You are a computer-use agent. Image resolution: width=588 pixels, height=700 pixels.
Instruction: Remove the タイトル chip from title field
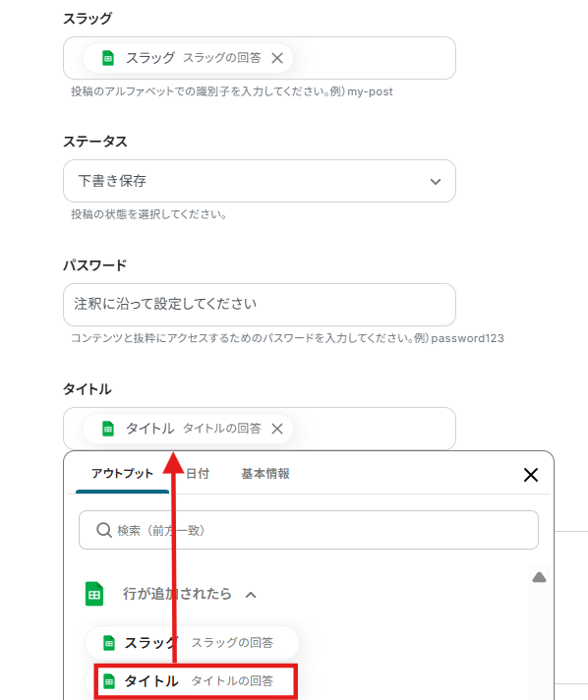point(277,429)
